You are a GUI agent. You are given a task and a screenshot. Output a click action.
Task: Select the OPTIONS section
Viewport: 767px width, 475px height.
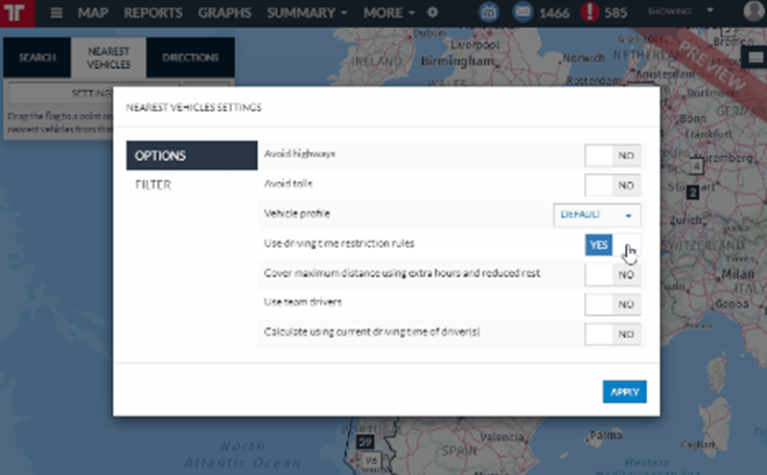tap(192, 156)
